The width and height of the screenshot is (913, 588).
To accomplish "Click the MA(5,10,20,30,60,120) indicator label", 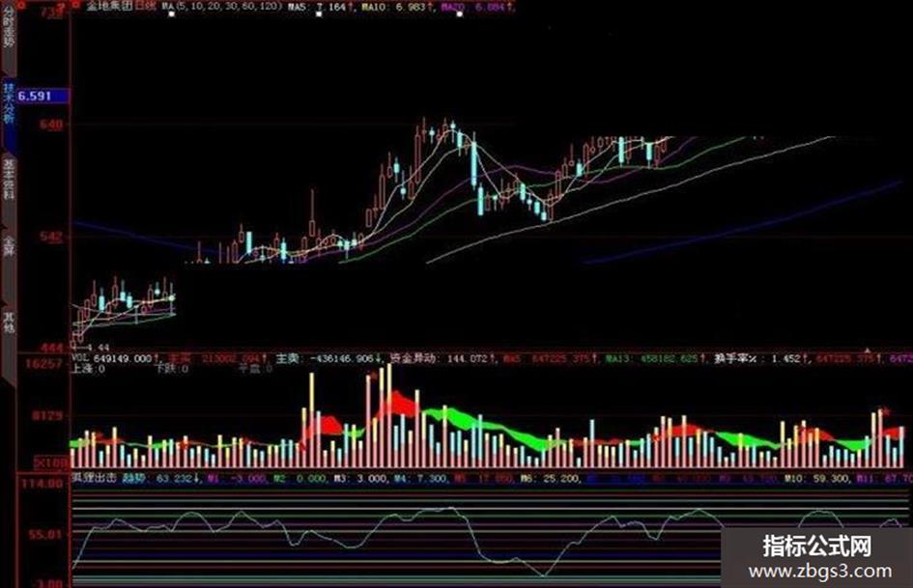I will point(220,6).
